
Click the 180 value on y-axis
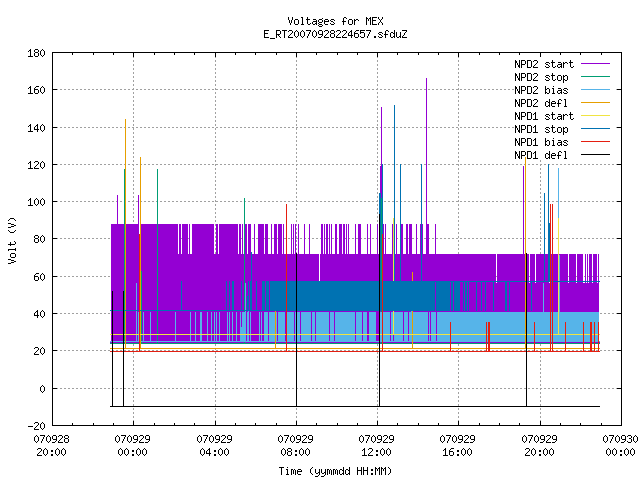tap(37, 53)
